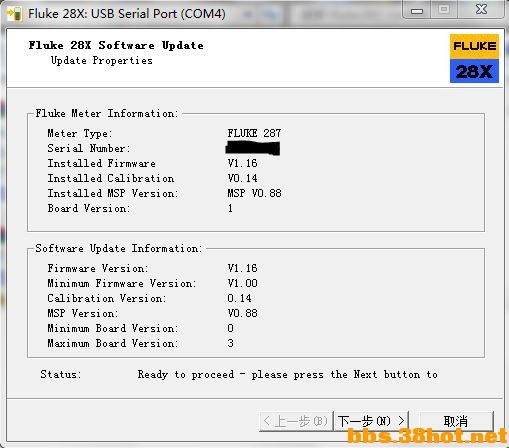Click the Installed MSP Version value

click(x=254, y=193)
